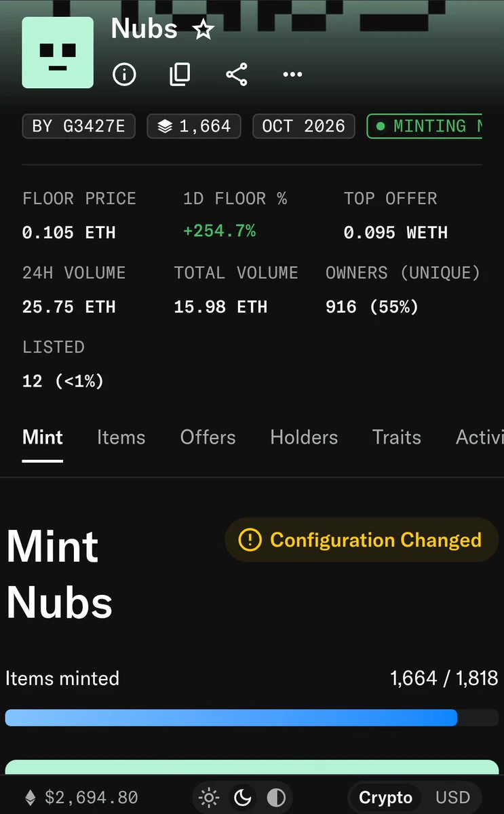Share the Nubs collection
The height and width of the screenshot is (814, 504).
pos(237,74)
